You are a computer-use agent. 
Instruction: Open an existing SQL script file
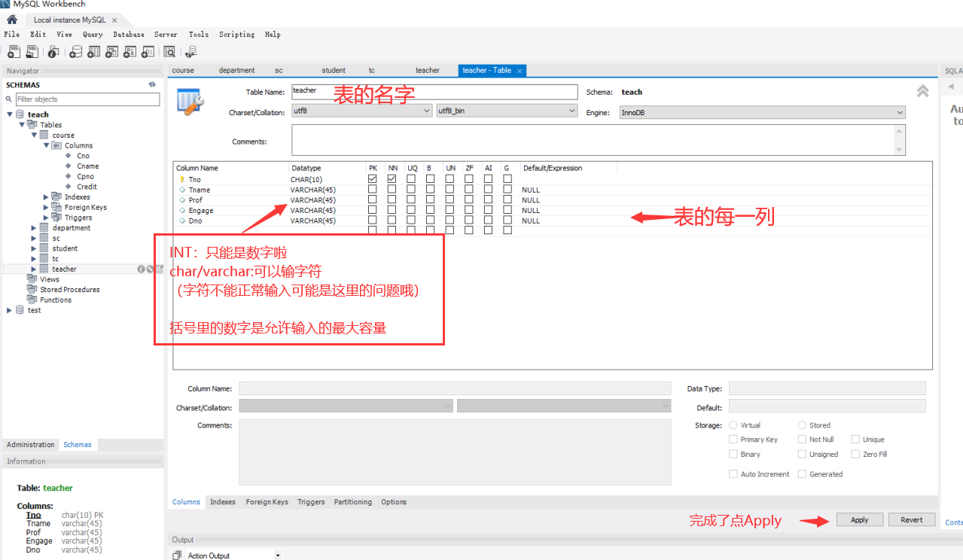coord(31,51)
